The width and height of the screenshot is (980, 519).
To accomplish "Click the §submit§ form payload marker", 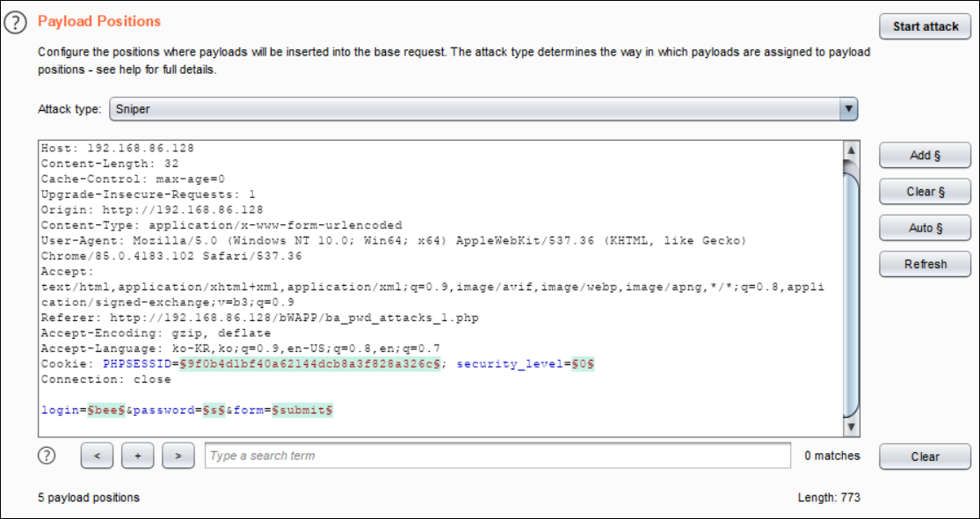I will [x=302, y=410].
